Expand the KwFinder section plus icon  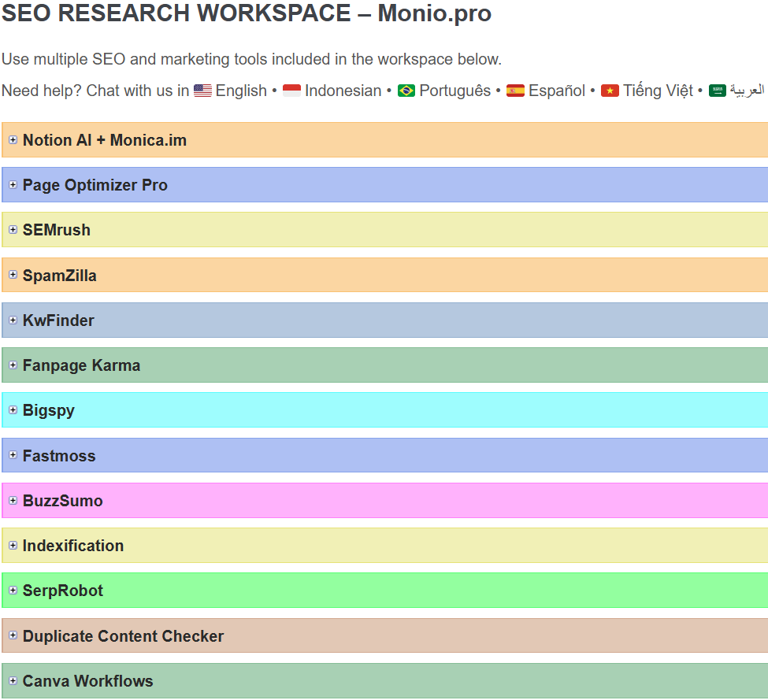(13, 320)
